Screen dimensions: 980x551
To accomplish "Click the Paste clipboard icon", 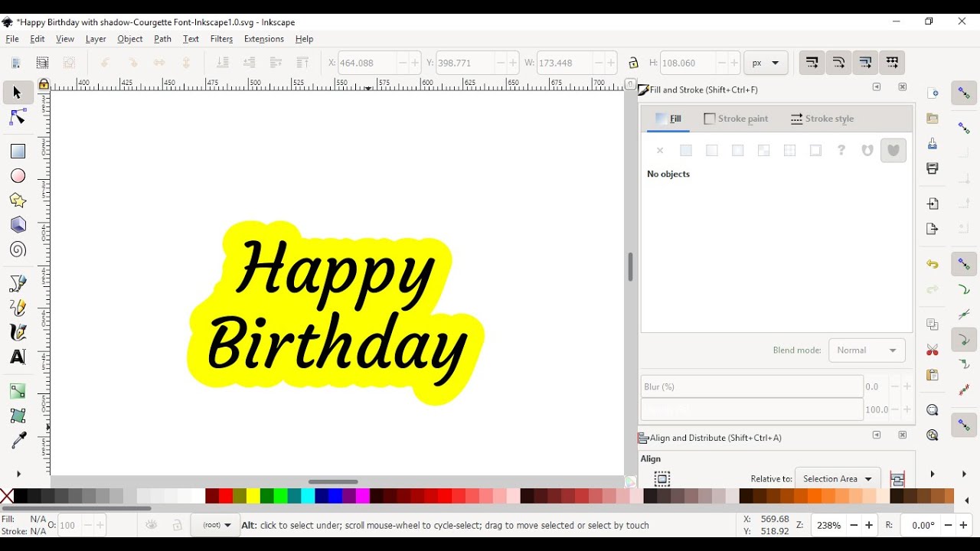I will click(x=933, y=375).
